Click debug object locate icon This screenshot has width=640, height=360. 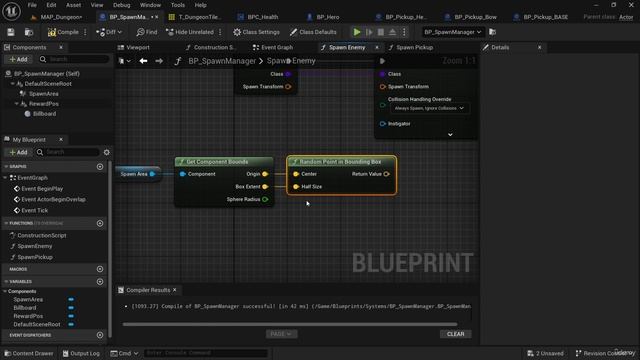(x=493, y=32)
